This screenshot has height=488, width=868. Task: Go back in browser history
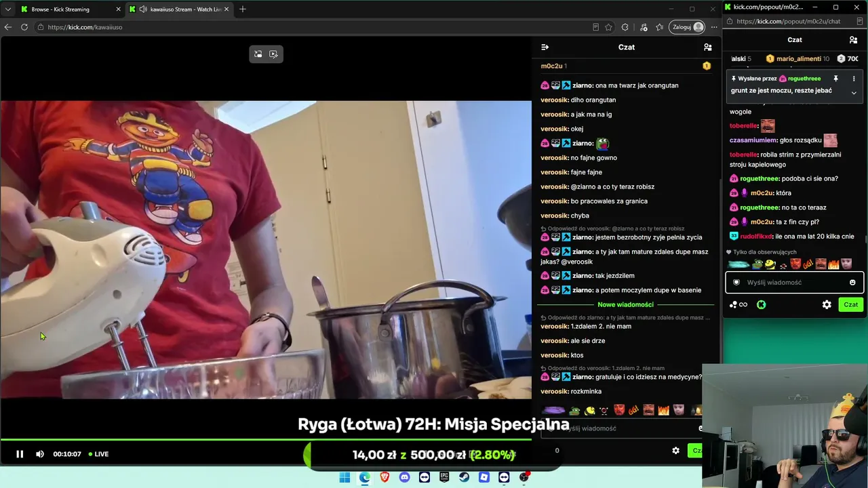tap(8, 27)
